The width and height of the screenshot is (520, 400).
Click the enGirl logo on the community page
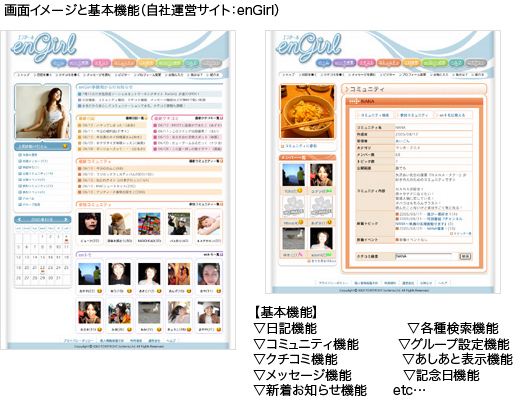click(x=308, y=47)
